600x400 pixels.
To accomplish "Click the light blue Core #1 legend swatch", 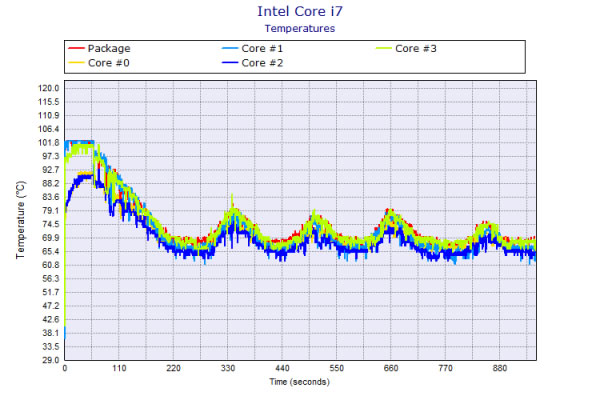I will (x=230, y=48).
